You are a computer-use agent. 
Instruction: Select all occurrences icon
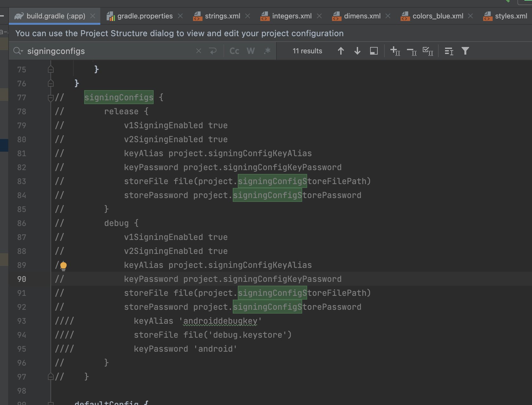[x=428, y=51]
